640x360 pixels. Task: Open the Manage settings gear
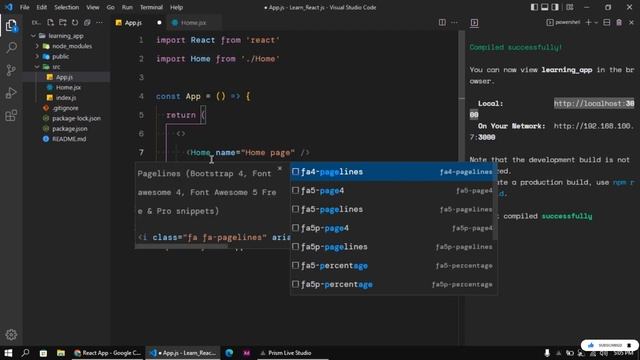click(x=11, y=335)
